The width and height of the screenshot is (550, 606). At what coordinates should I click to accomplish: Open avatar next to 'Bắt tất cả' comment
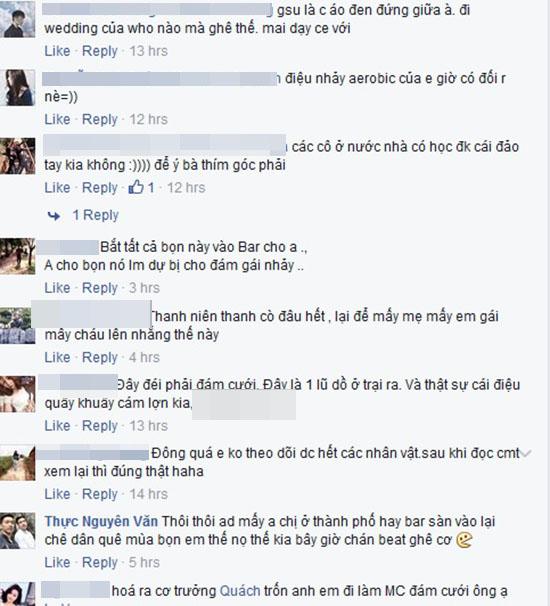(17, 256)
